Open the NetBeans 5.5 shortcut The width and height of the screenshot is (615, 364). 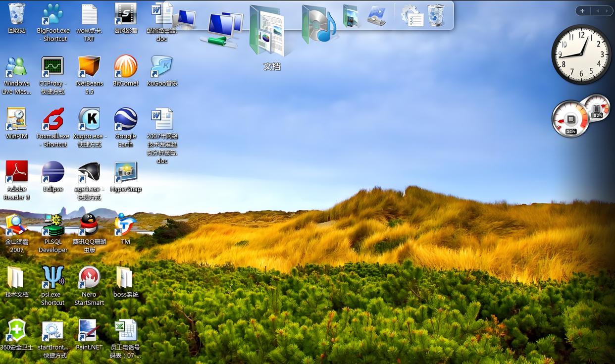[x=89, y=67]
